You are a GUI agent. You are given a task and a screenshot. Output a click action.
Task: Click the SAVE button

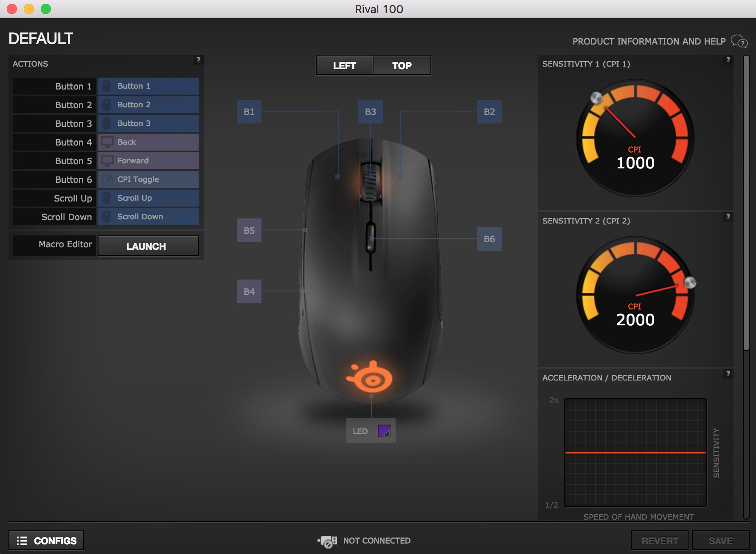pos(720,541)
